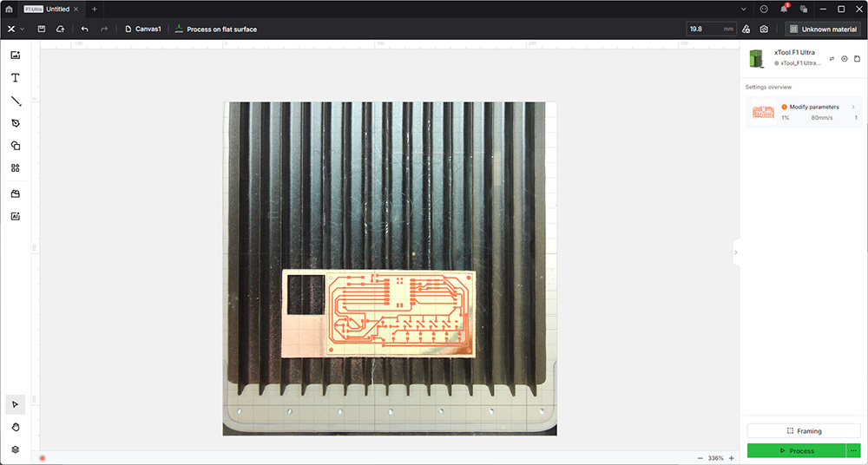
Task: Go to the Home screen icon
Action: [x=9, y=10]
